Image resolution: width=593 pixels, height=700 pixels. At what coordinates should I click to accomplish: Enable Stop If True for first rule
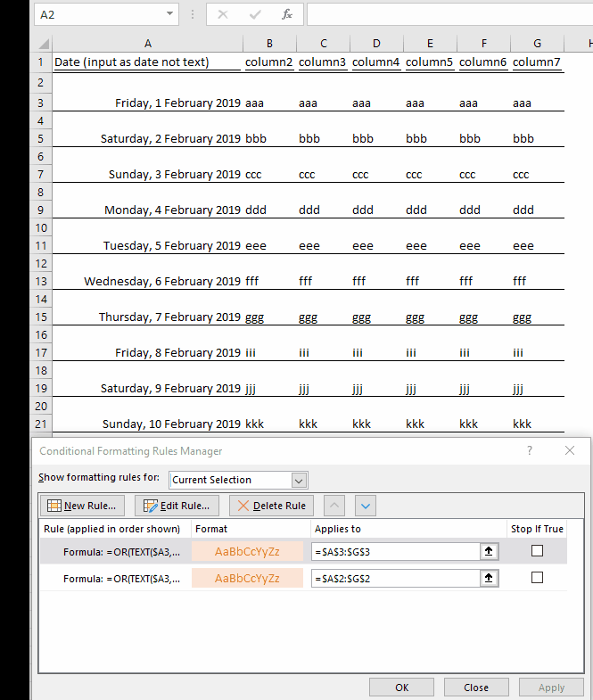[537, 551]
